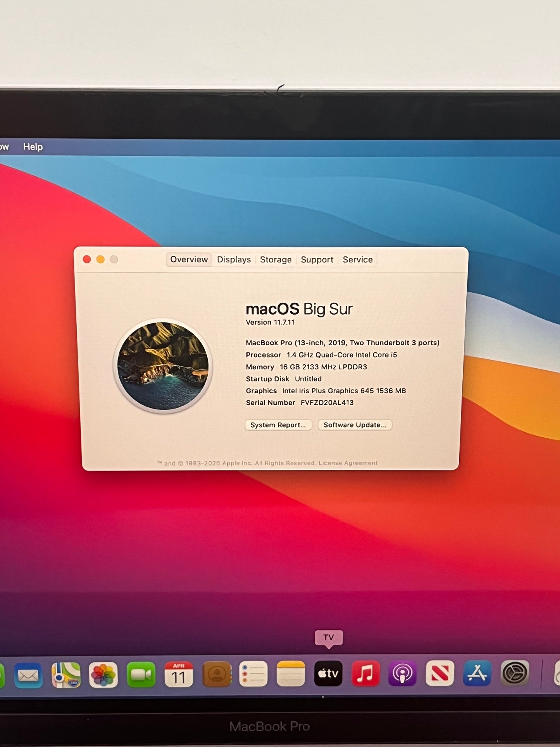560x747 pixels.
Task: Close the About This Mac window
Action: 87,259
